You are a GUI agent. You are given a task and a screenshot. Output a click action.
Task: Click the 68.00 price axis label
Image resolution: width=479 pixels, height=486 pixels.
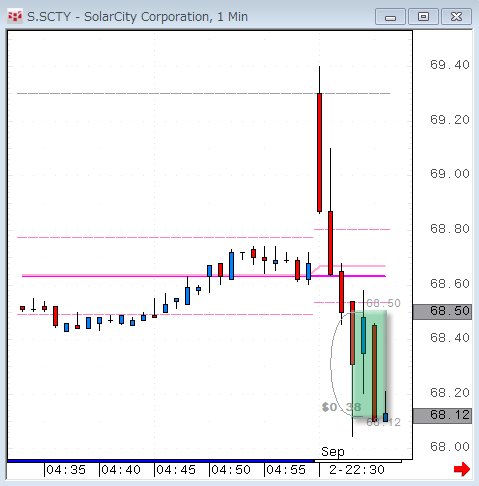[x=450, y=447]
